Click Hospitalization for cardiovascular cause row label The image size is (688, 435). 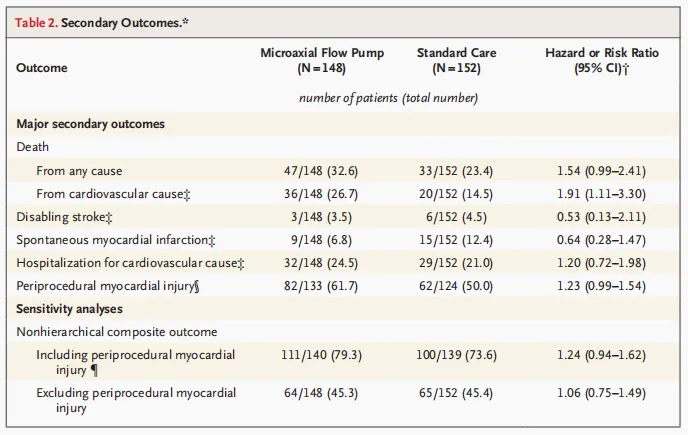pos(130,263)
